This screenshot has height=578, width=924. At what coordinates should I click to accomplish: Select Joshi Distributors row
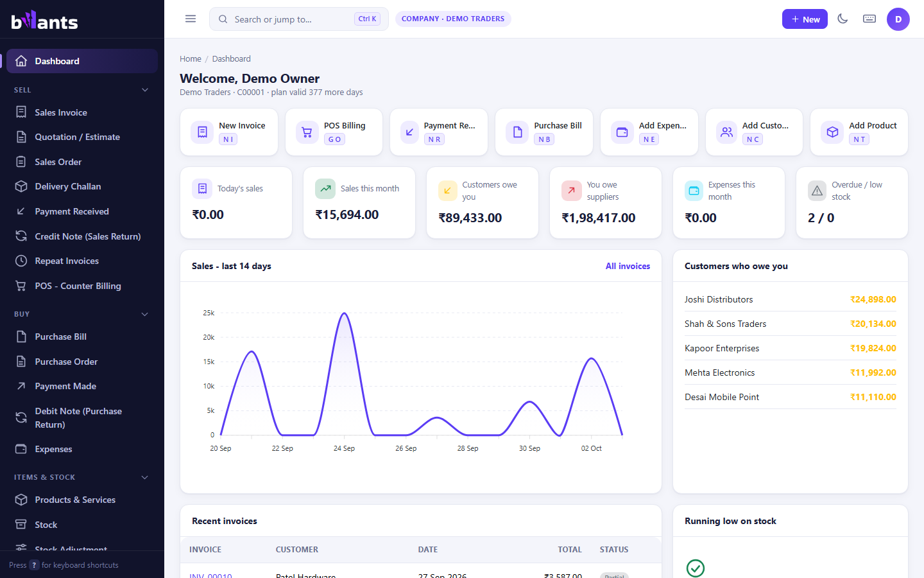[791, 299]
